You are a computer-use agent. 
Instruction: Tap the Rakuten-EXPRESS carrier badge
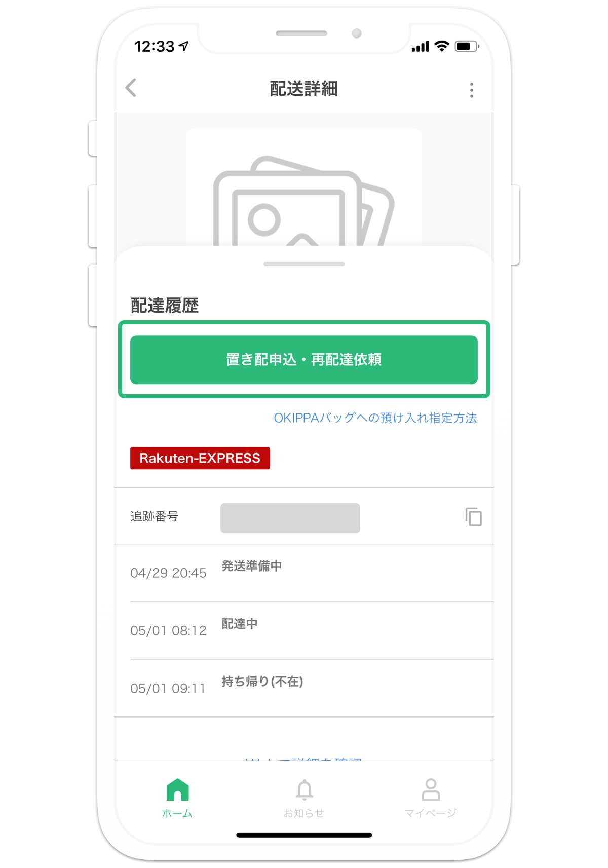pyautogui.click(x=200, y=458)
